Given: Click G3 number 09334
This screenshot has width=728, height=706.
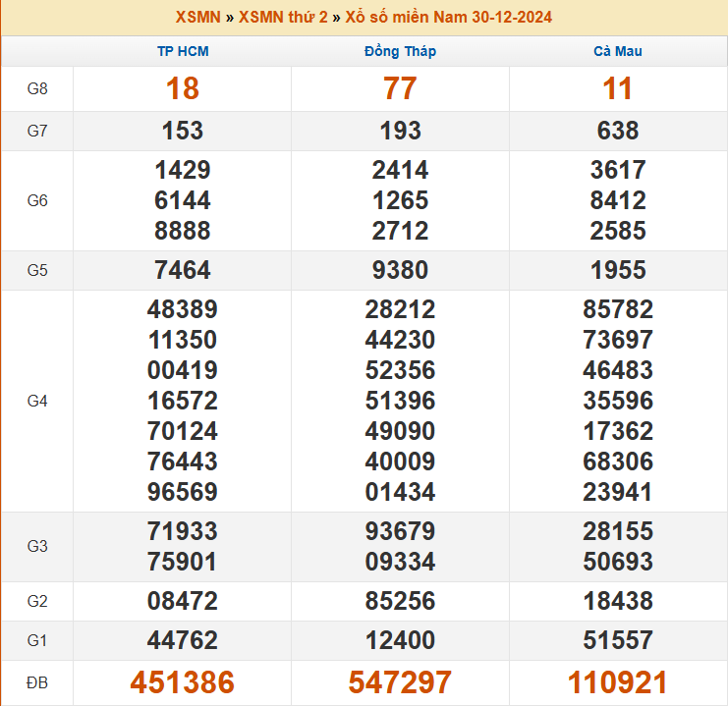Looking at the screenshot, I should [400, 562].
